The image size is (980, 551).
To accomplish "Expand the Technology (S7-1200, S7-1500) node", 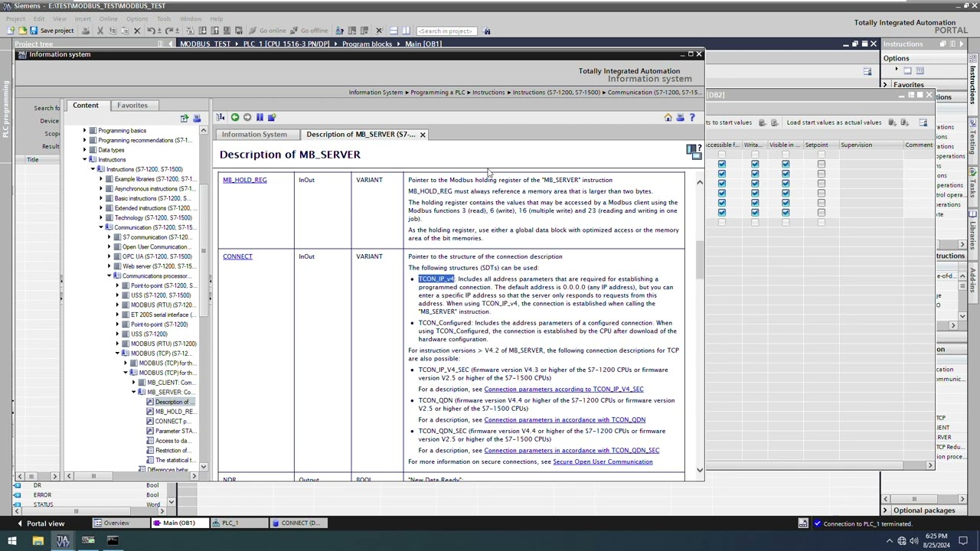I will 101,218.
